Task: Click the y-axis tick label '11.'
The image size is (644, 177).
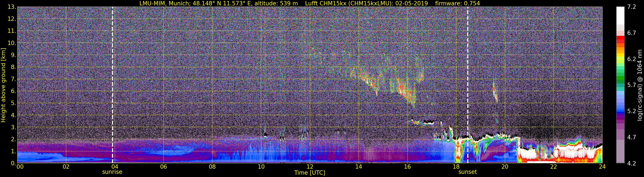Action: (x=12, y=31)
